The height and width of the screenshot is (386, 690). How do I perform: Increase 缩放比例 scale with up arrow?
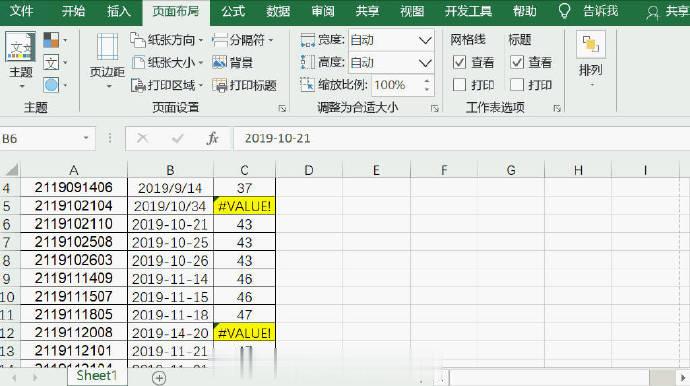[x=426, y=81]
